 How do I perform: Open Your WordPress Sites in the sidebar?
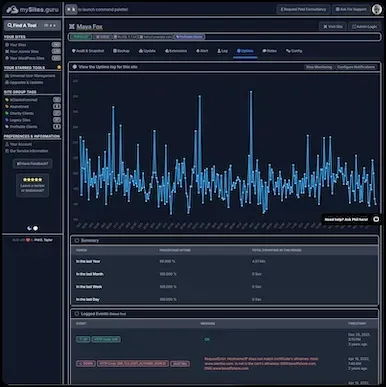coord(27,58)
